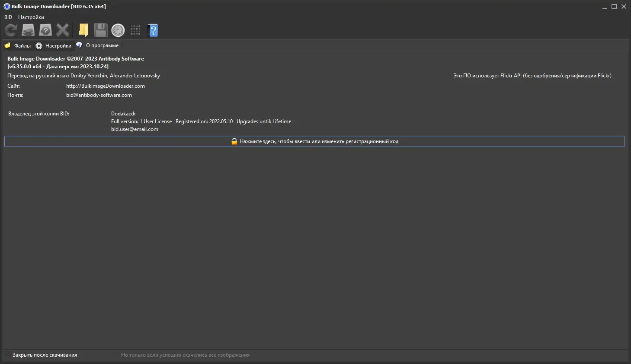Screen dimensions: 631x364
Task: Toggle the "Закрыть после скачивания" checkbox
Action: [x=8, y=355]
